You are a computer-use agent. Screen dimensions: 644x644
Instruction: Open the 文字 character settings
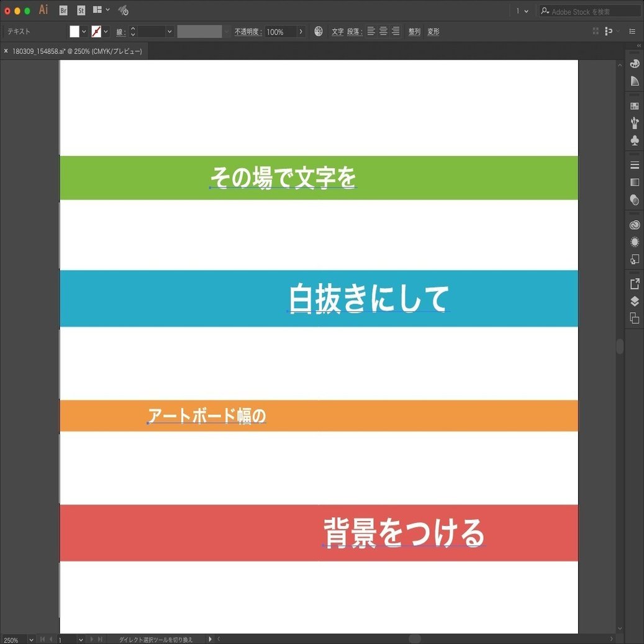(x=337, y=31)
